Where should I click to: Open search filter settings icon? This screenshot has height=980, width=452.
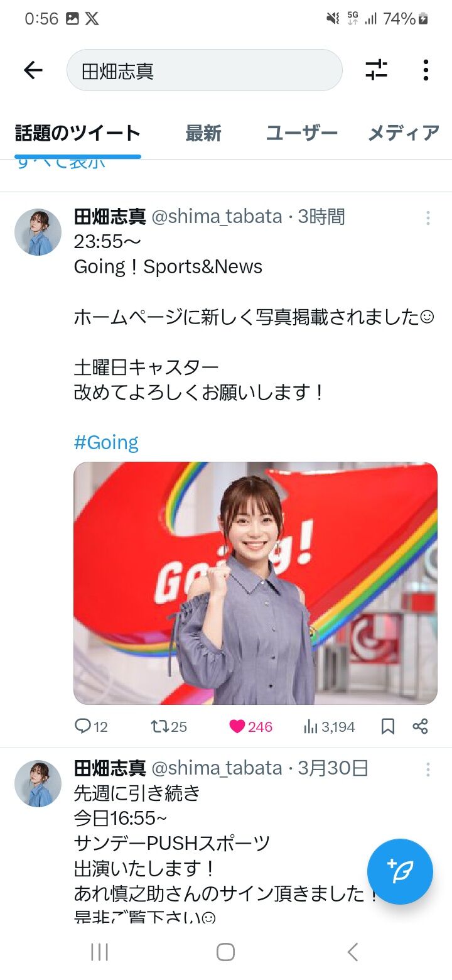(x=377, y=70)
